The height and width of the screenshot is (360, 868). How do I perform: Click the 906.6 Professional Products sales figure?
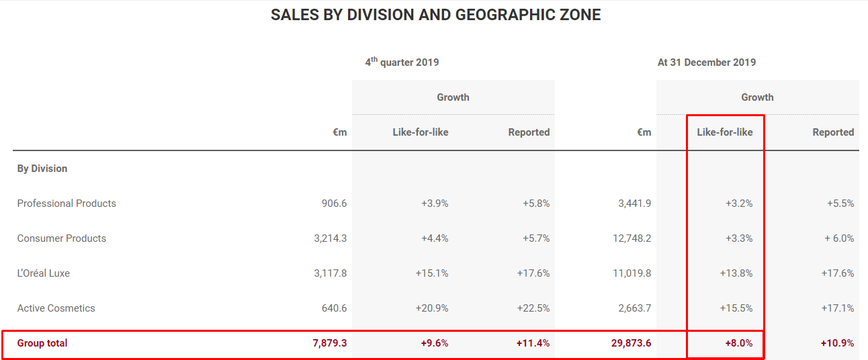click(334, 204)
